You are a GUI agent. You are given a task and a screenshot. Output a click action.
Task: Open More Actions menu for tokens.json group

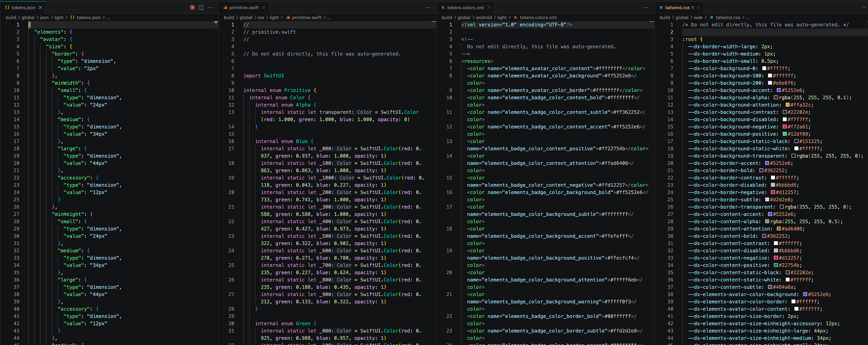(210, 7)
